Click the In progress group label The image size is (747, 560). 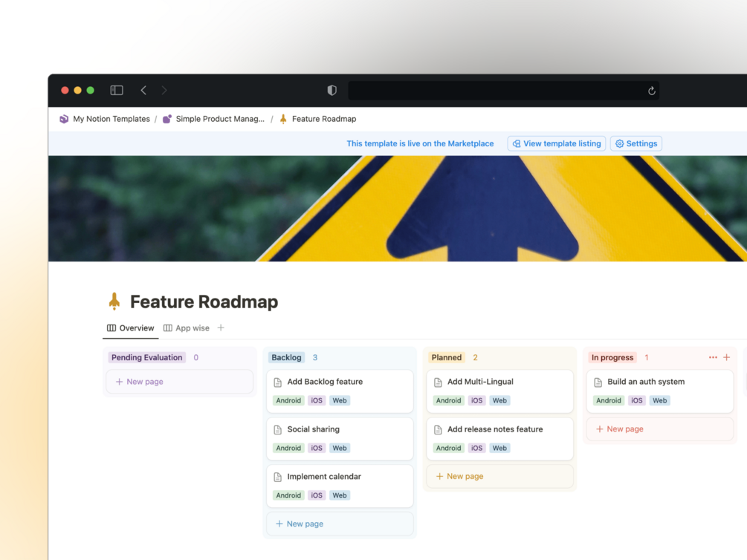[x=612, y=358]
